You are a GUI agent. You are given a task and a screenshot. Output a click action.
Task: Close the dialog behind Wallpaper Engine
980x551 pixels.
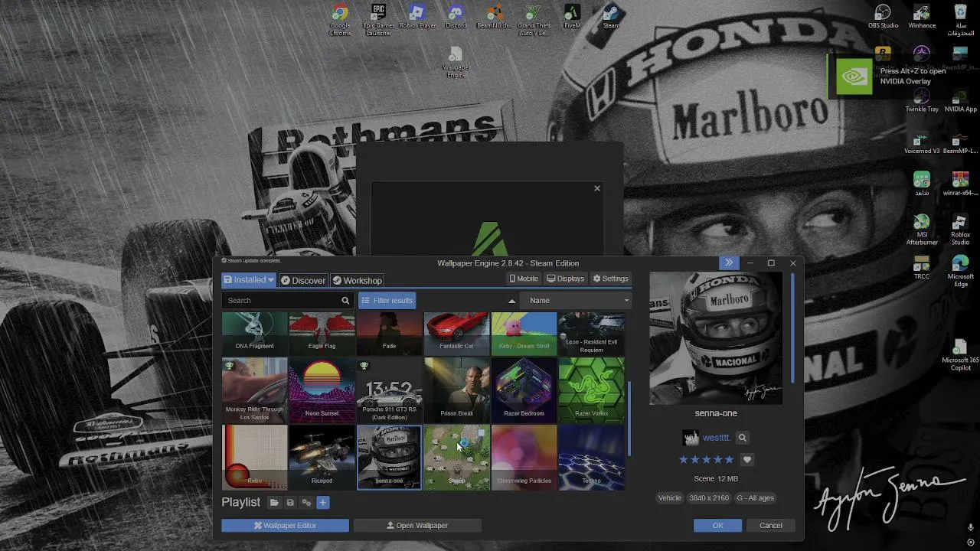pos(597,188)
